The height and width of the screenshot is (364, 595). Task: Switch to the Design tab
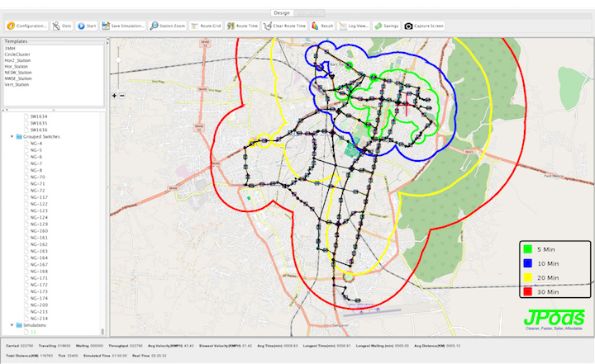point(282,13)
